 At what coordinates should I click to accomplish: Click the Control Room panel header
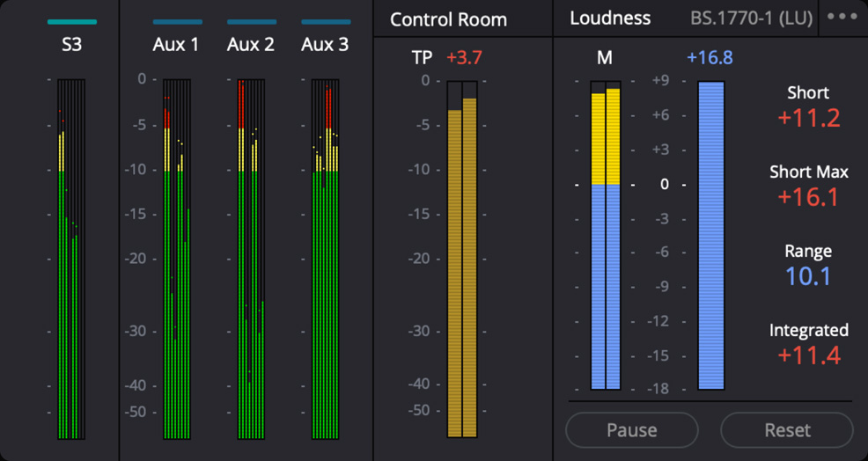(x=449, y=19)
